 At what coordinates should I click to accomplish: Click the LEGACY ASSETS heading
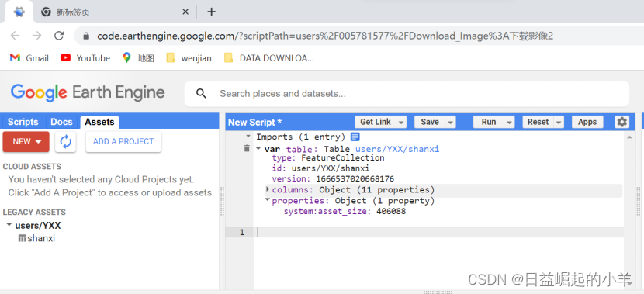tap(34, 213)
